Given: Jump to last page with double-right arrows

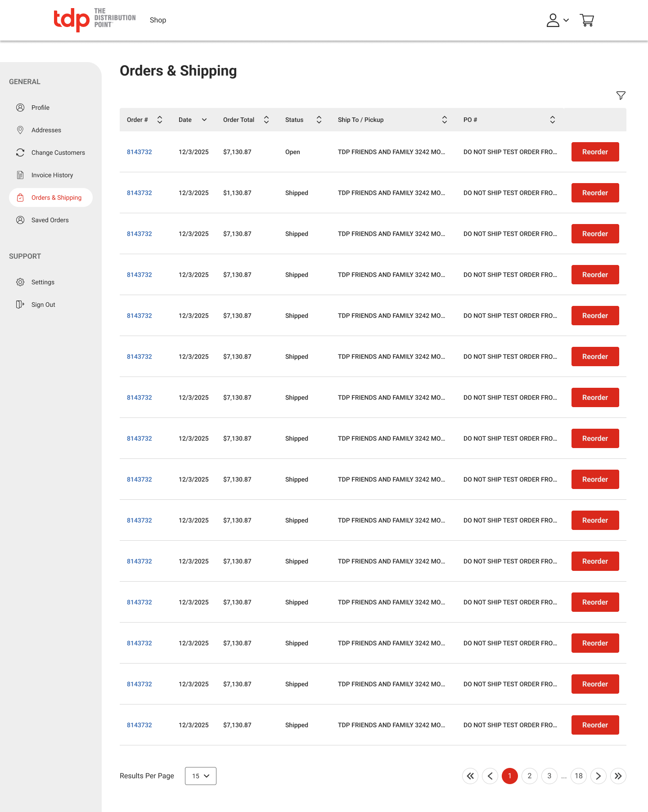Looking at the screenshot, I should pyautogui.click(x=618, y=776).
